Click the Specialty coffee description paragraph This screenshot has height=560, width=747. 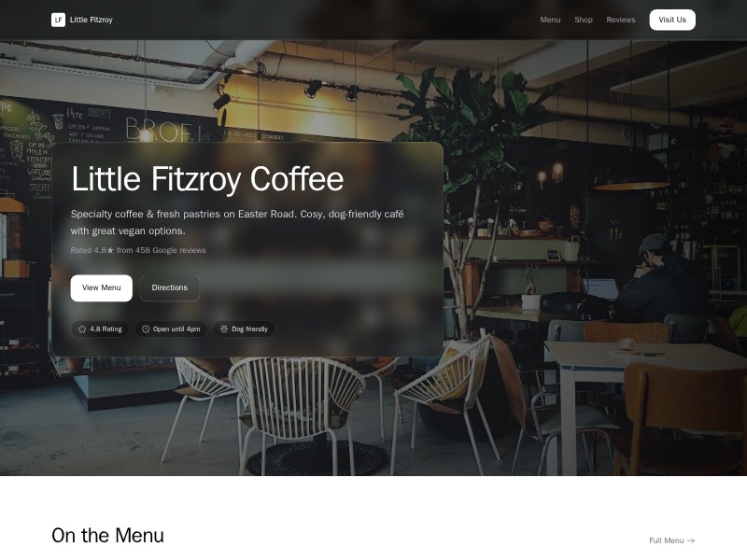(x=237, y=222)
